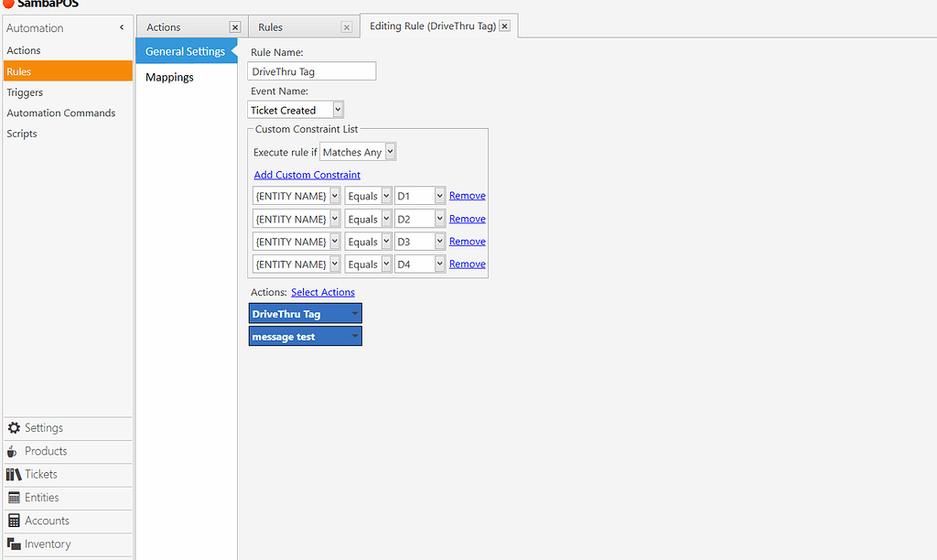Viewport: 937px width, 560px height.
Task: Expand the Matches Any dropdown
Action: coord(390,152)
